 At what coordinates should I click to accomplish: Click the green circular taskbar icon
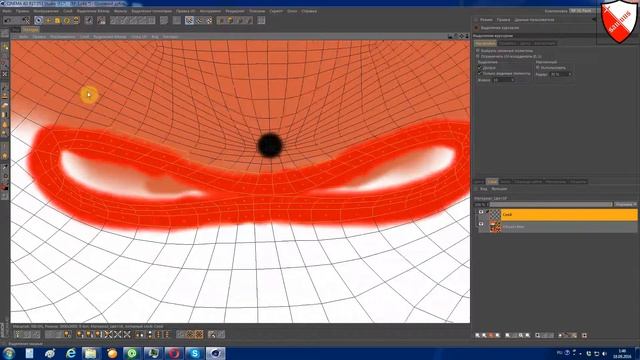pyautogui.click(x=132, y=353)
